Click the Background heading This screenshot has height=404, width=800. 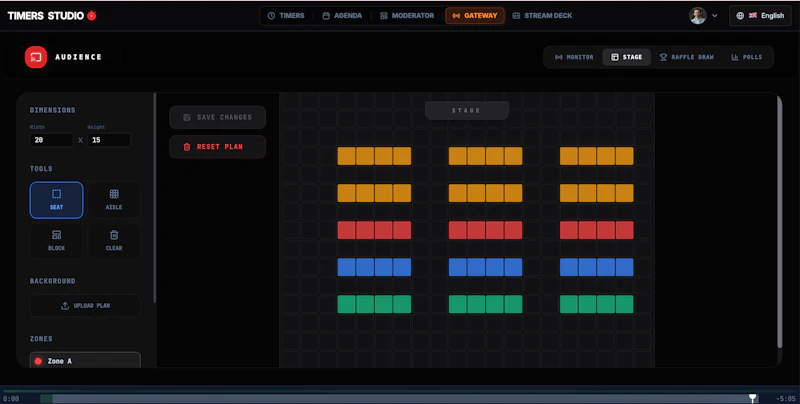53,281
